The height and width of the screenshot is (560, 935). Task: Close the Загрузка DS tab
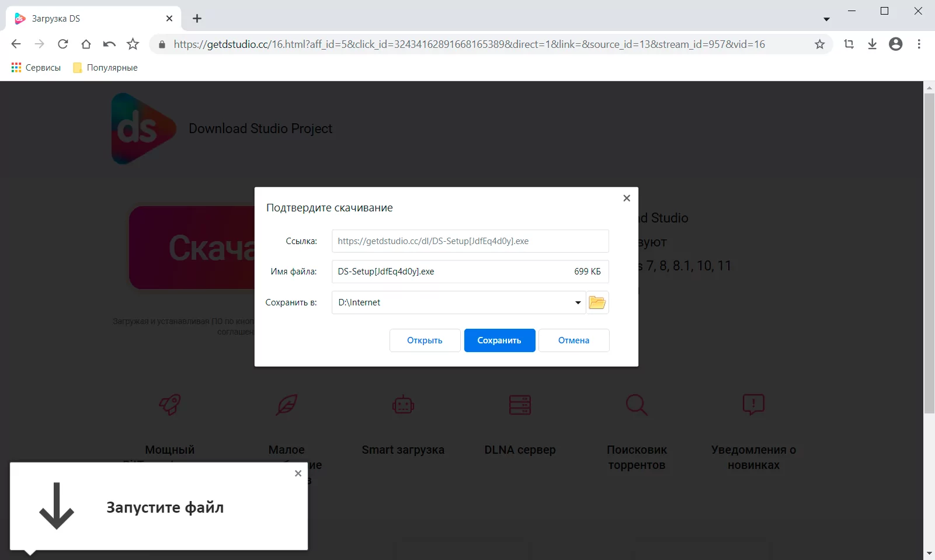point(169,18)
